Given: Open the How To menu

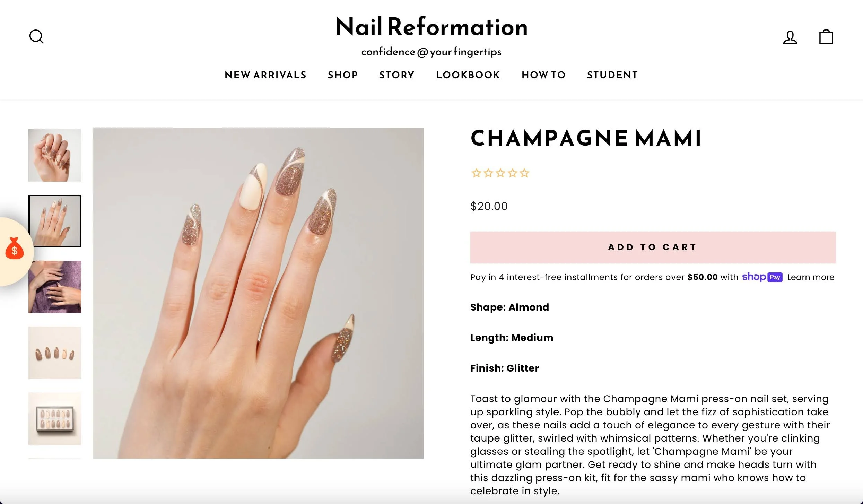Looking at the screenshot, I should click(543, 75).
